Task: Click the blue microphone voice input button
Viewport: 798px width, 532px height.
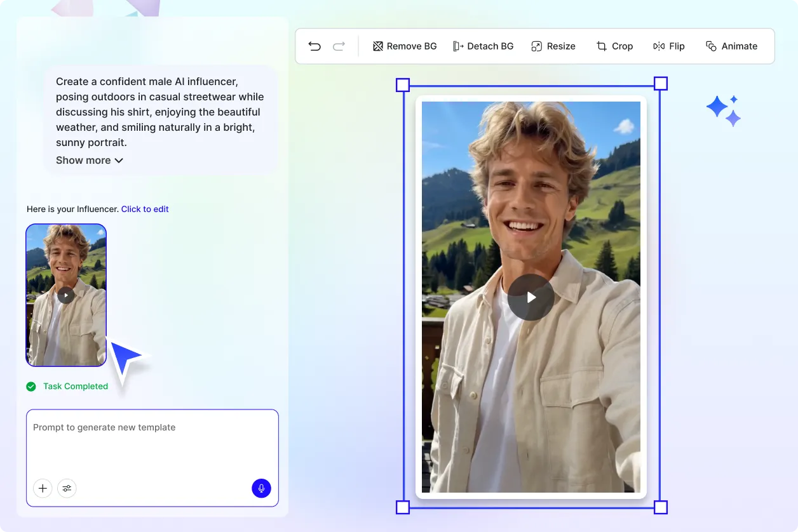Action: (261, 488)
